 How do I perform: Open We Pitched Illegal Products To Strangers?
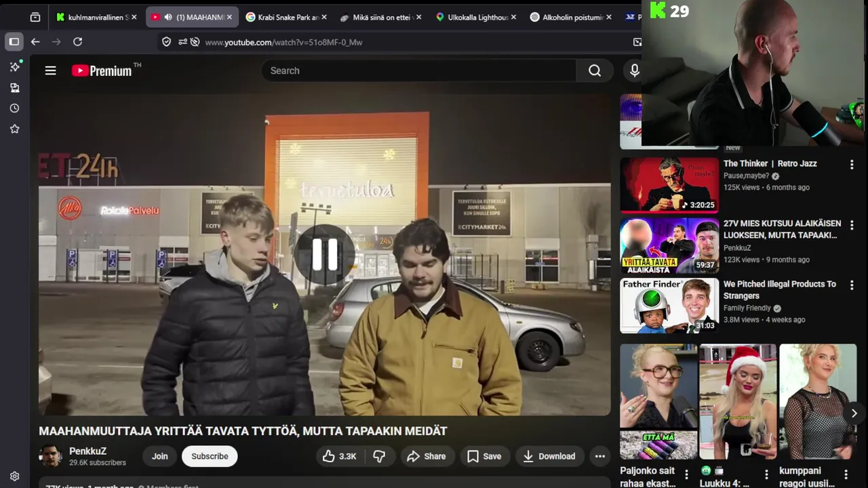pyautogui.click(x=779, y=289)
